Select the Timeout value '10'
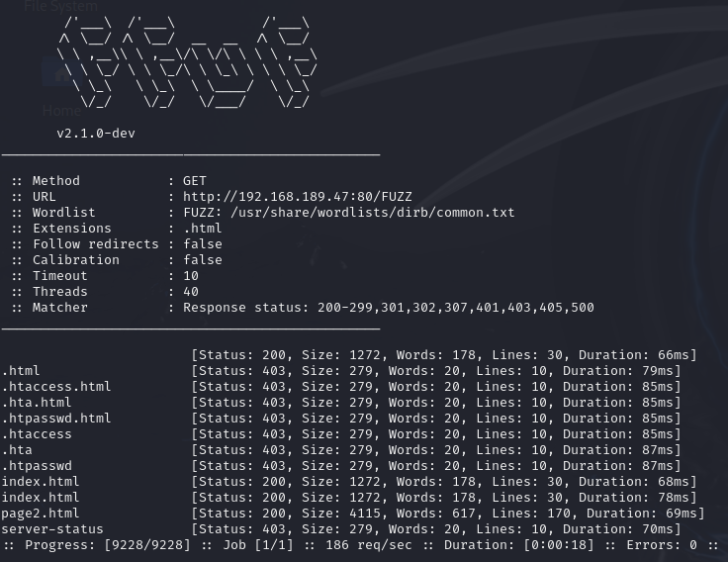This screenshot has width=728, height=562. click(x=191, y=276)
